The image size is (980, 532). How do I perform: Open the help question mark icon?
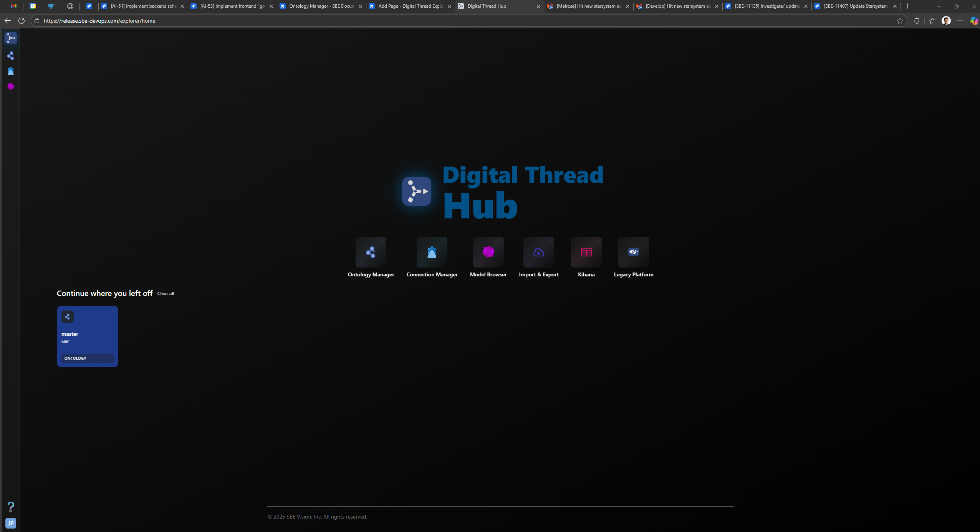pyautogui.click(x=11, y=507)
